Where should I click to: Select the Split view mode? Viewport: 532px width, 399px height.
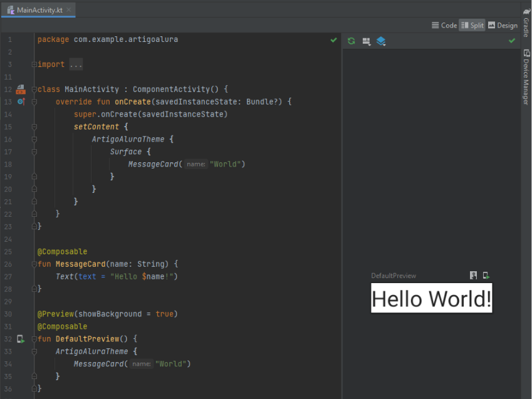(x=472, y=26)
